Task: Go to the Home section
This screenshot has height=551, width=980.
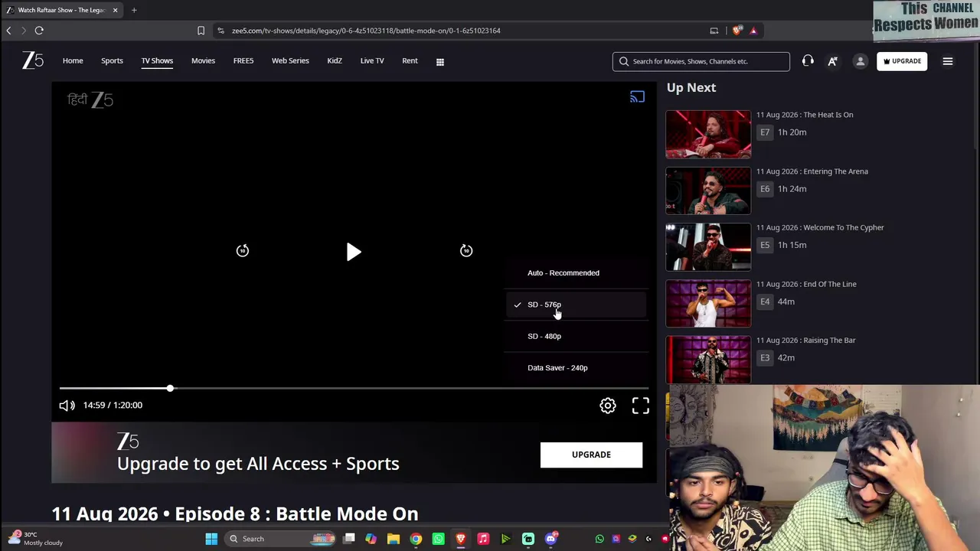Action: (x=73, y=61)
